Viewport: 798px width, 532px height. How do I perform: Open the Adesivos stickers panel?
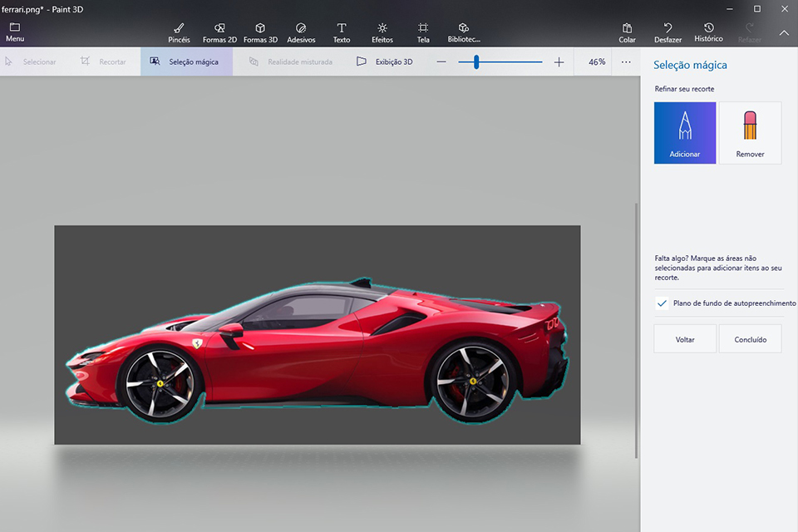[x=301, y=32]
